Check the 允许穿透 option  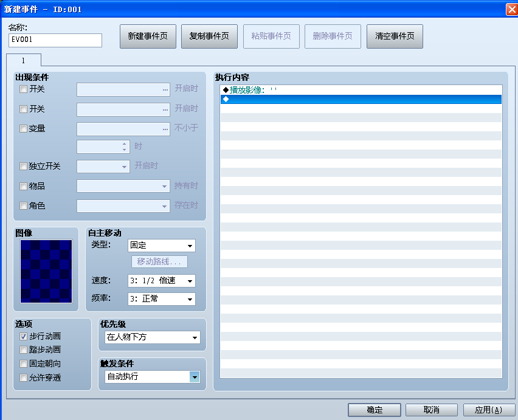click(x=23, y=377)
